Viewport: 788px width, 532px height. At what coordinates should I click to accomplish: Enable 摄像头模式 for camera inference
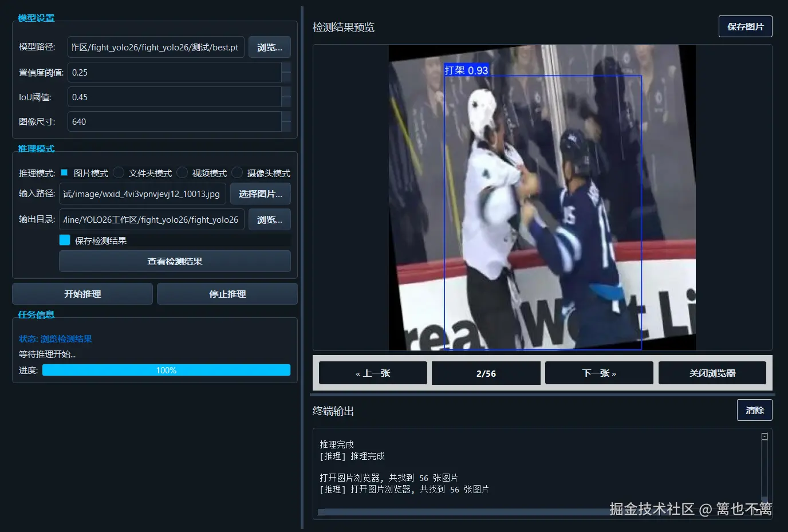[237, 172]
